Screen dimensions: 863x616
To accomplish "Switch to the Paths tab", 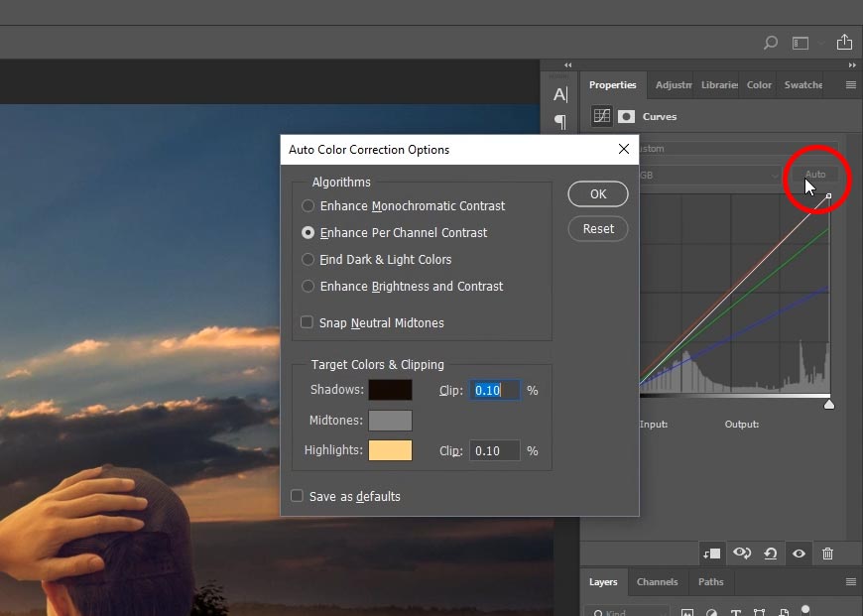I will pyautogui.click(x=710, y=582).
